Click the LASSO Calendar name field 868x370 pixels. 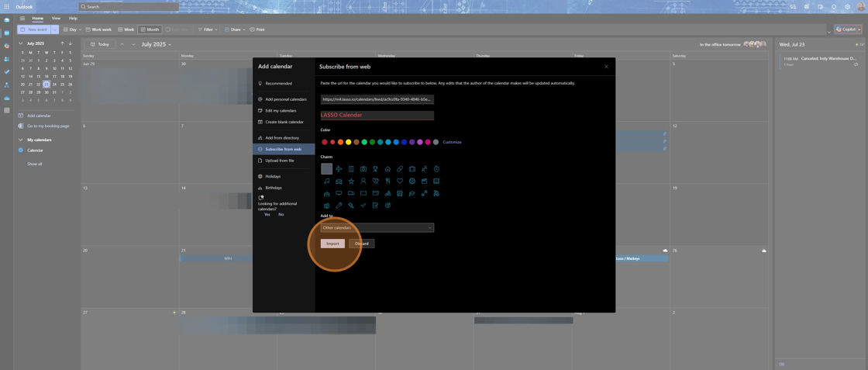(x=377, y=116)
